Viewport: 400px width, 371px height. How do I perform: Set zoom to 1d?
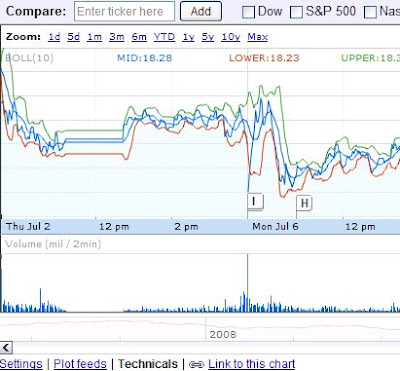click(54, 37)
